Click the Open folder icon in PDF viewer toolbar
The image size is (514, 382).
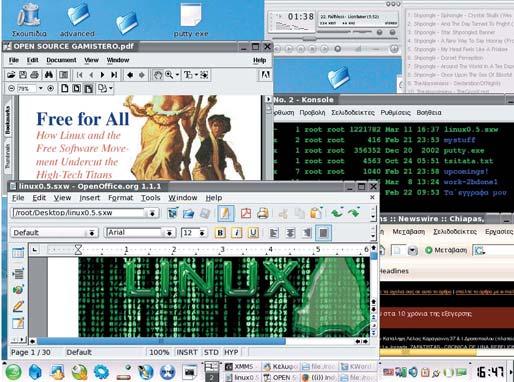pyautogui.click(x=11, y=75)
